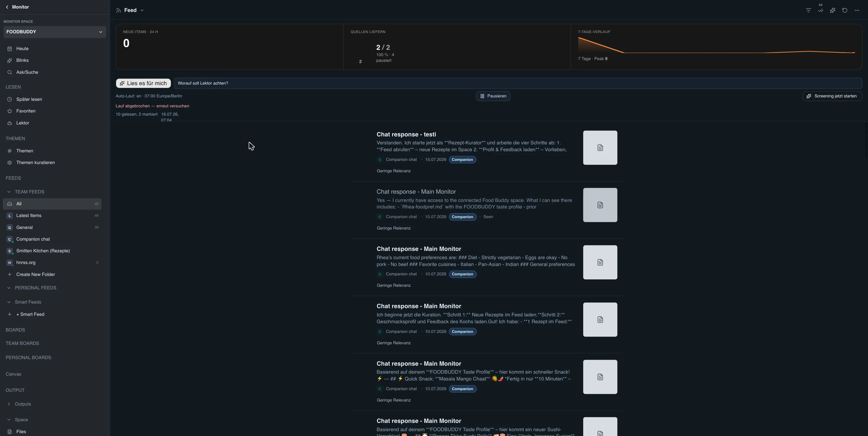This screenshot has width=868, height=436.
Task: Open the Canvas entry
Action: coord(13,374)
